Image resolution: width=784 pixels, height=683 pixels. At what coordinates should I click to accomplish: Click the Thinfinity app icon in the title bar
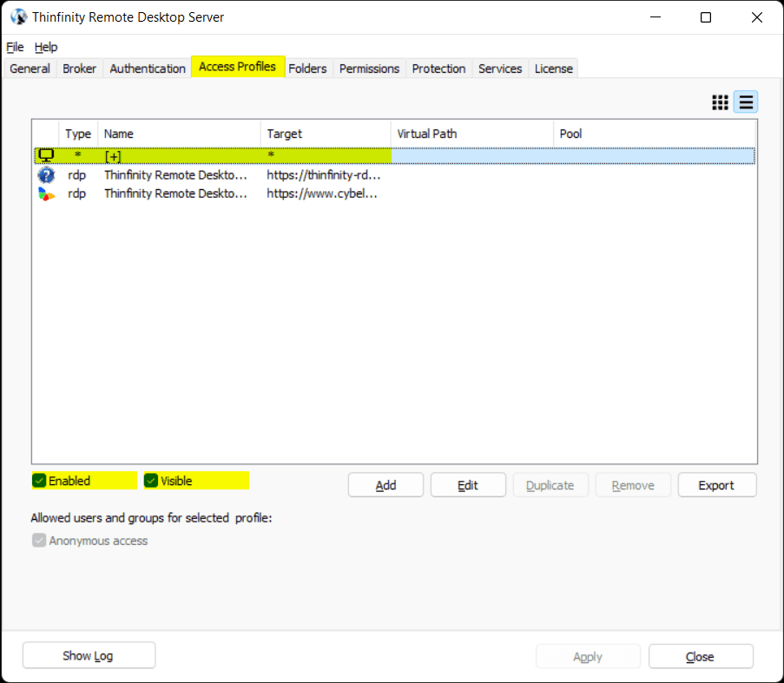pos(18,16)
